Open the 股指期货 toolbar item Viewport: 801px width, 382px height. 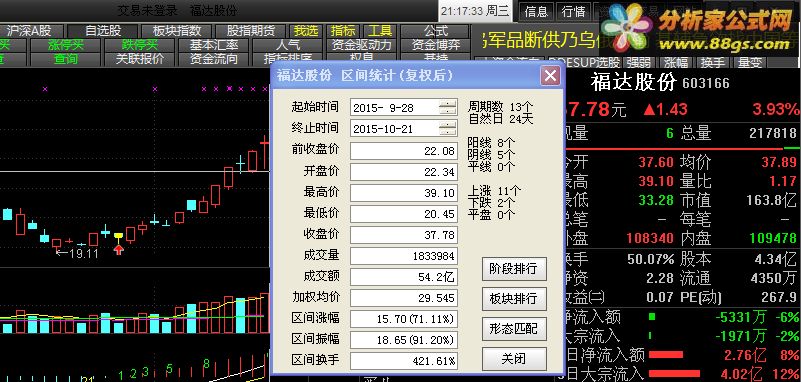pos(251,31)
